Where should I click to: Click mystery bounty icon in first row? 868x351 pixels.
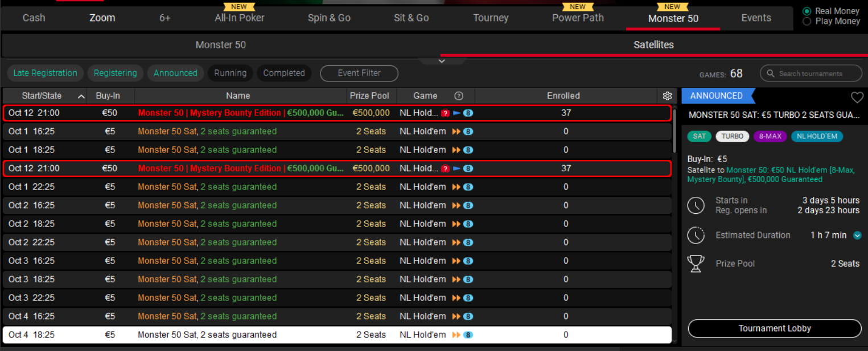click(446, 113)
